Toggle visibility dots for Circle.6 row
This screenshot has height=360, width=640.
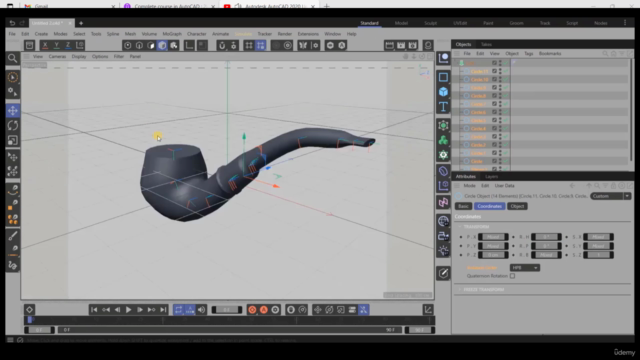500,112
